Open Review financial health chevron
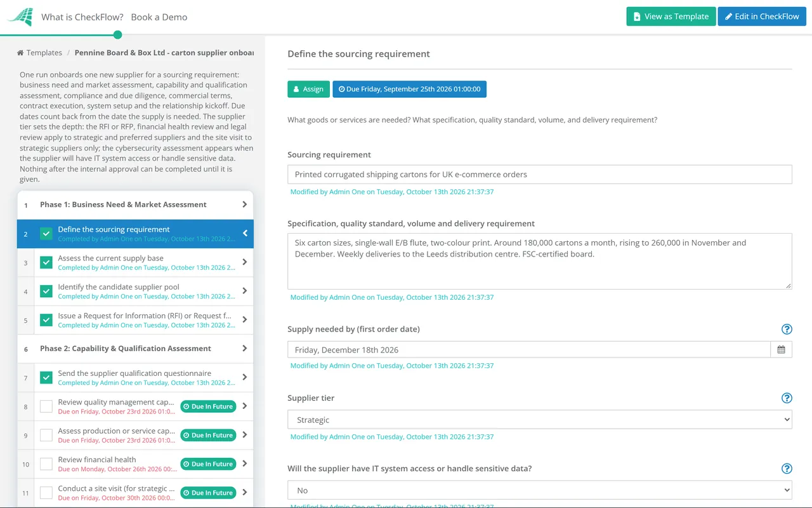The height and width of the screenshot is (508, 812). tap(245, 464)
